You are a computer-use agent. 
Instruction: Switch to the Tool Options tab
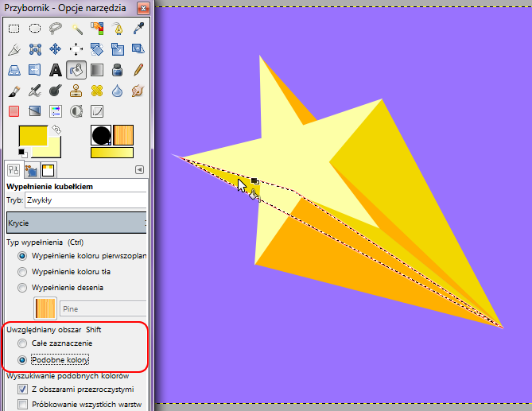pyautogui.click(x=14, y=169)
